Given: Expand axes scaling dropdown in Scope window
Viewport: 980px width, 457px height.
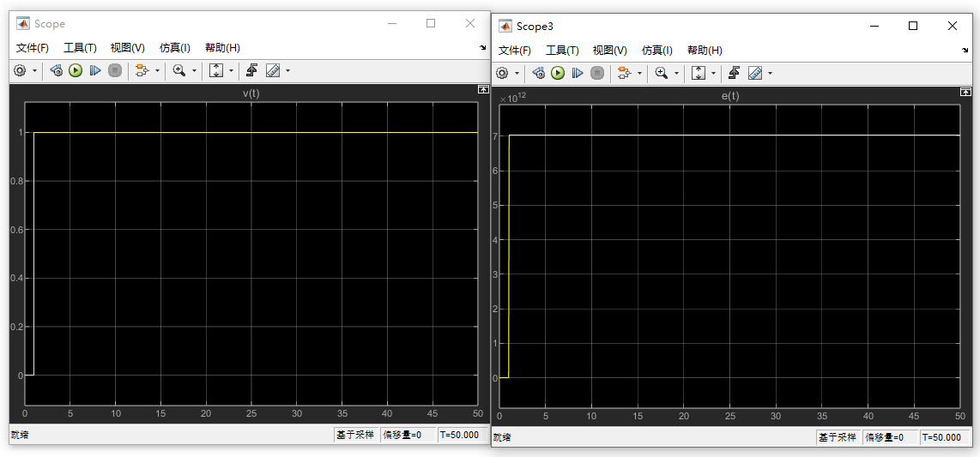Looking at the screenshot, I should pos(231,71).
